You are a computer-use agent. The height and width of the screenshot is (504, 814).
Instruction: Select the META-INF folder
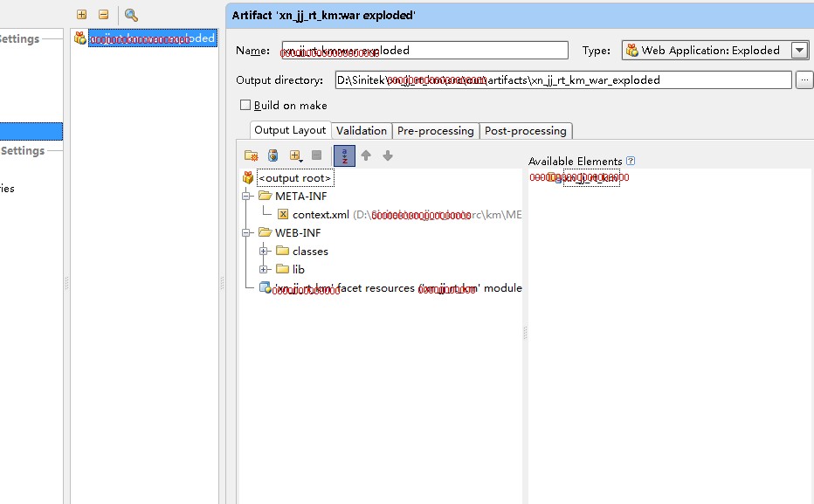pyautogui.click(x=301, y=197)
